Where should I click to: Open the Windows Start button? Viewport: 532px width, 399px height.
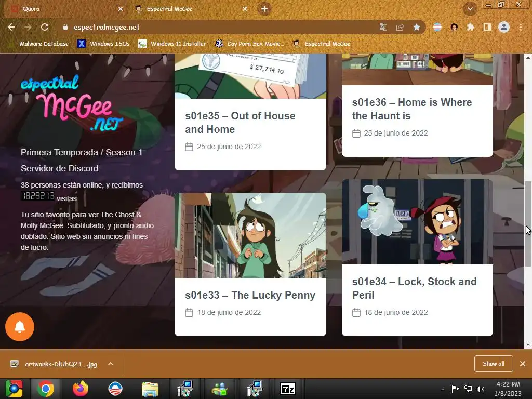(x=14, y=389)
